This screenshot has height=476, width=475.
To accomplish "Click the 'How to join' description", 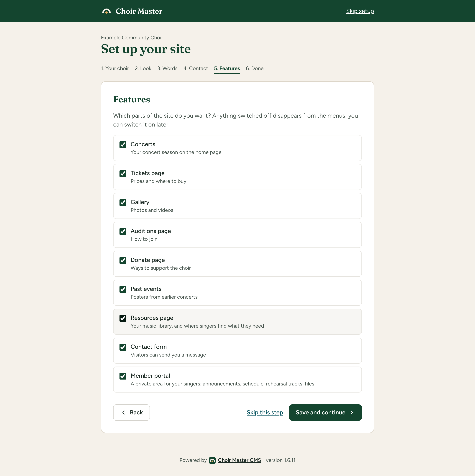I will point(144,239).
